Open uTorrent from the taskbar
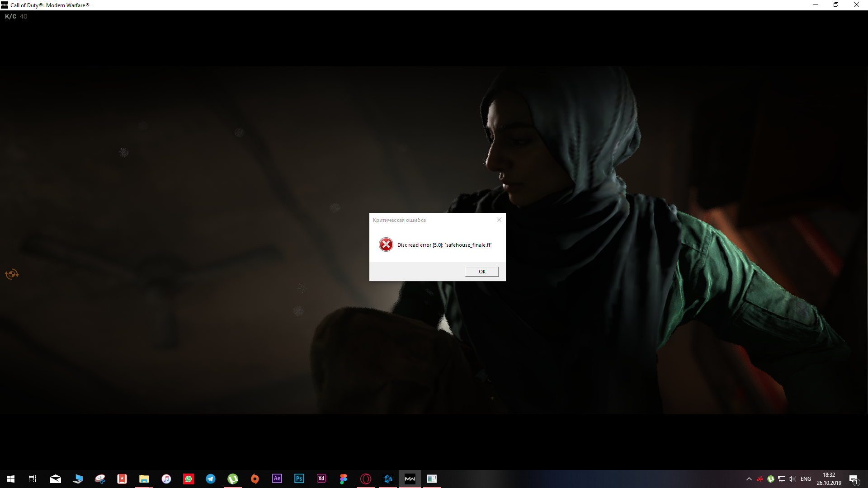 pos(233,479)
